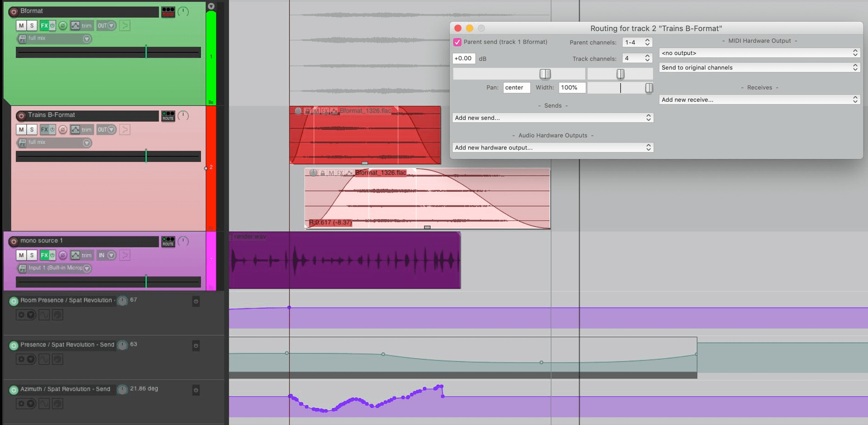Screen dimensions: 868x425
Task: Open the FX chain on mono source 1
Action: coord(44,255)
